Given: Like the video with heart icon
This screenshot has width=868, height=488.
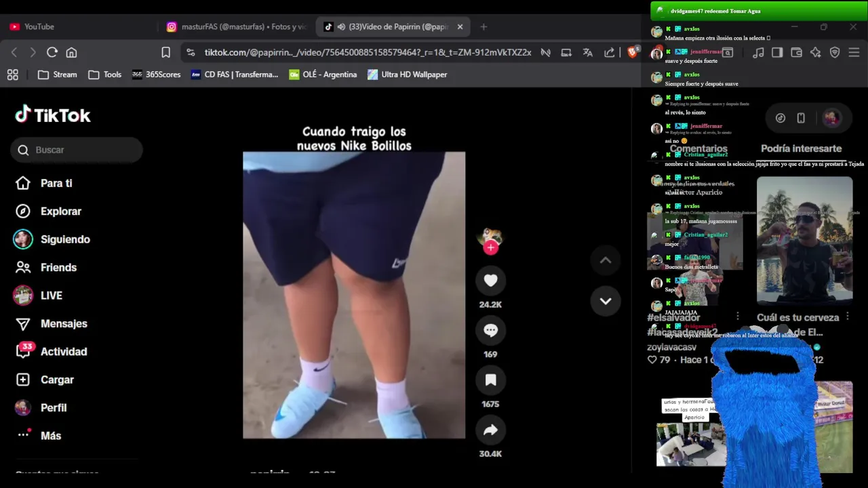Looking at the screenshot, I should click(490, 280).
